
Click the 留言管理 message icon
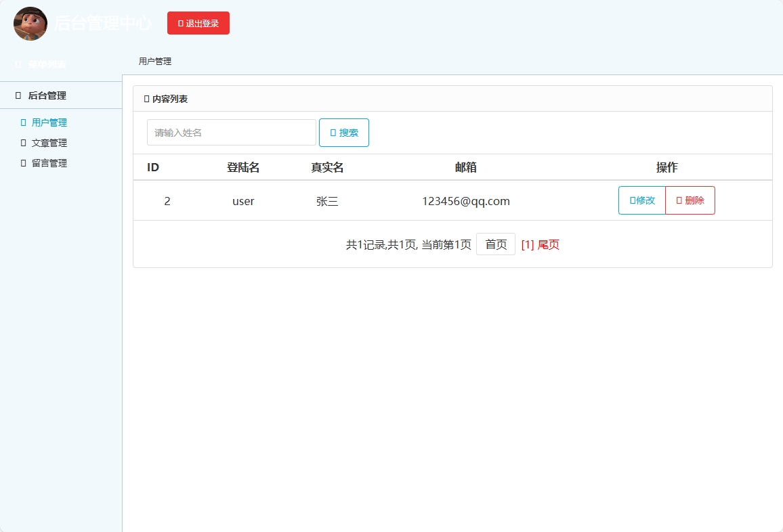point(23,163)
